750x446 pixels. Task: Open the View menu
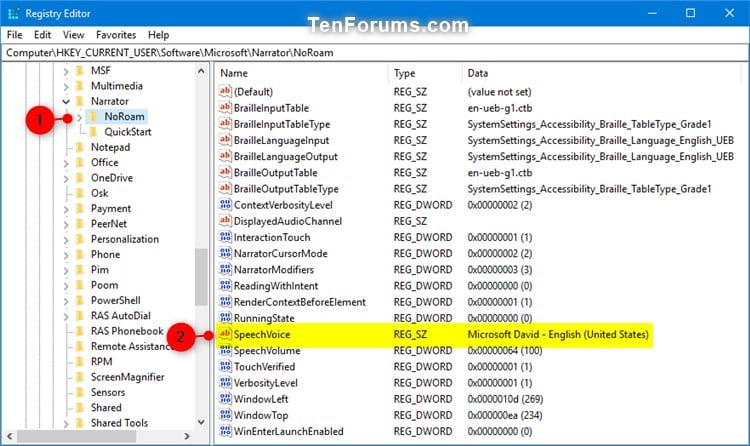click(x=73, y=35)
